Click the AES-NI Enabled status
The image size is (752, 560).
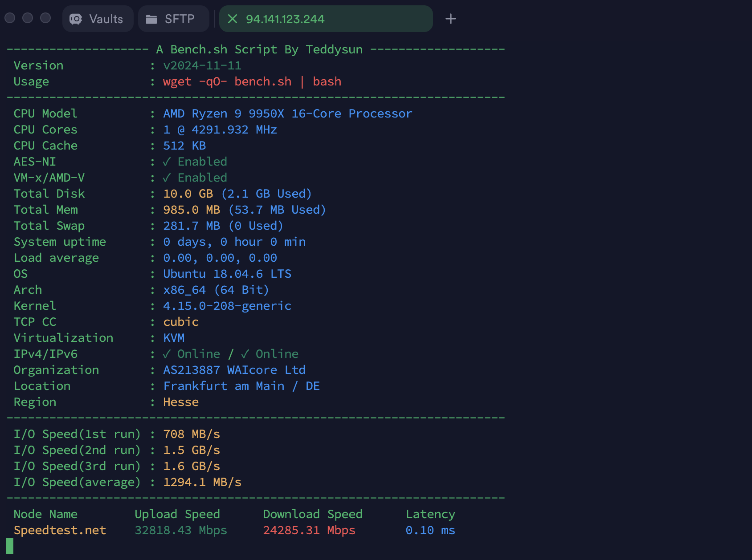[195, 162]
